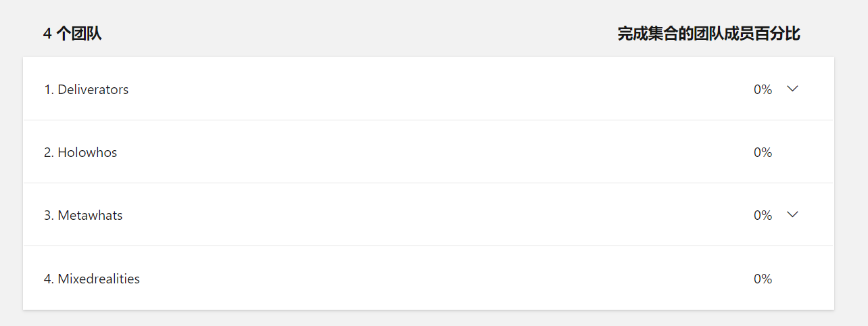Choose the Mixedrealities team name

click(99, 279)
